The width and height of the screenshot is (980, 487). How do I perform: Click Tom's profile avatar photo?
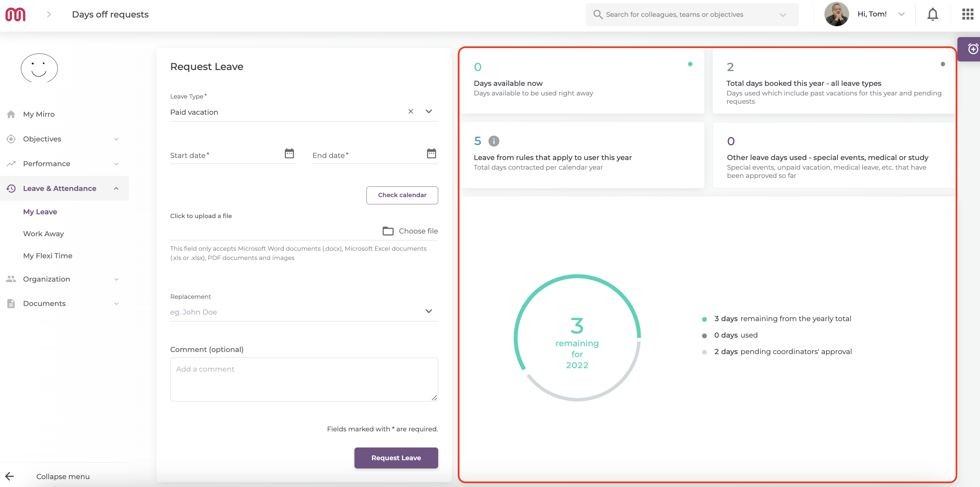coord(836,14)
